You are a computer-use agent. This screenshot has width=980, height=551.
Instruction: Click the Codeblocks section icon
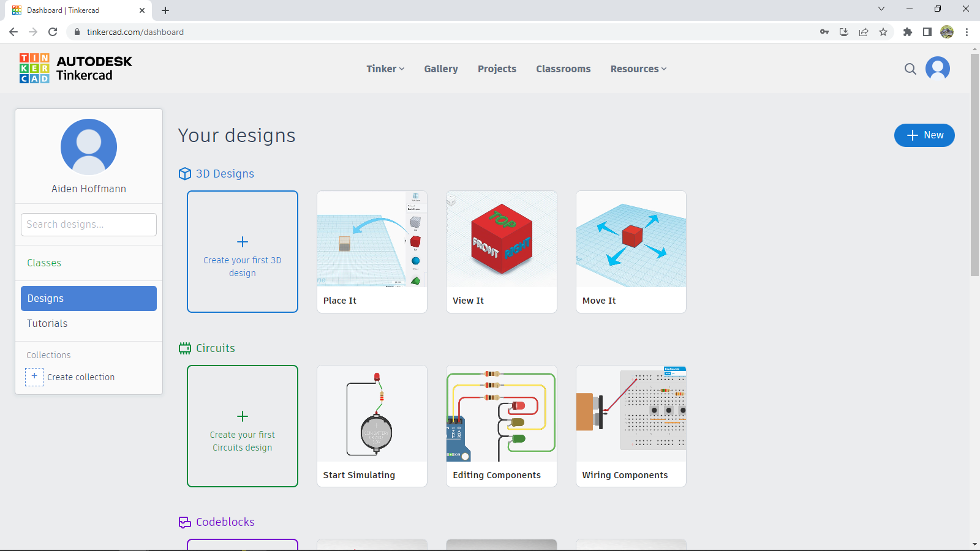point(185,522)
